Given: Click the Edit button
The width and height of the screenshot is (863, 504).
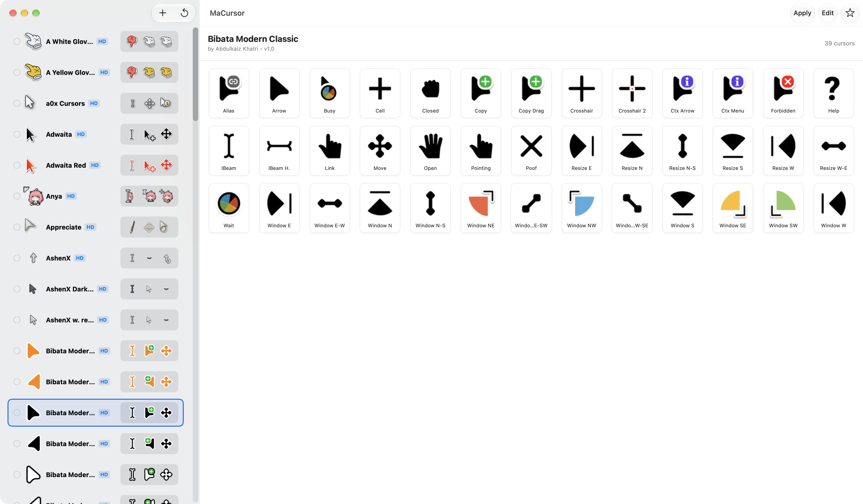Looking at the screenshot, I should coord(827,13).
